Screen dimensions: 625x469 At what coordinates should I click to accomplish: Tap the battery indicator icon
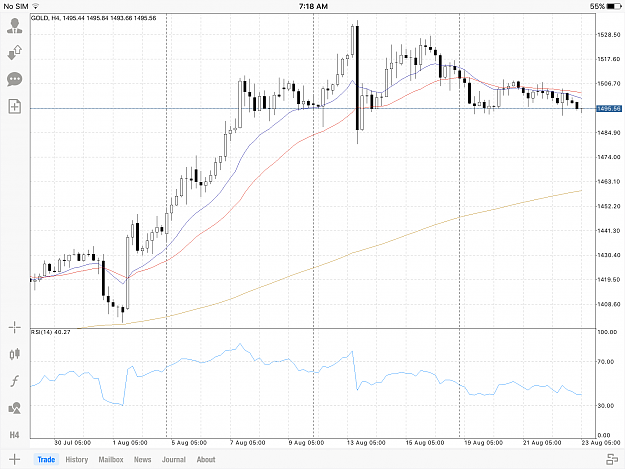(x=614, y=6)
